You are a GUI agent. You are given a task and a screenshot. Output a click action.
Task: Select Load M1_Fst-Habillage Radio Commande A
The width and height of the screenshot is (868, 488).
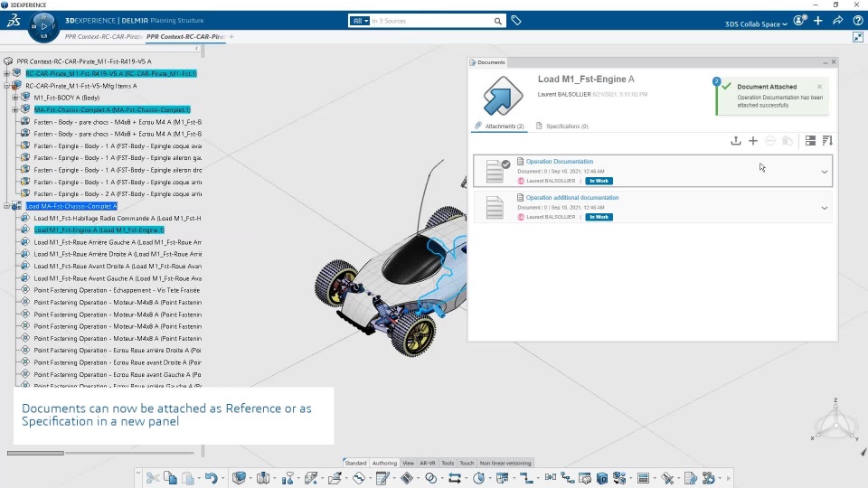117,218
